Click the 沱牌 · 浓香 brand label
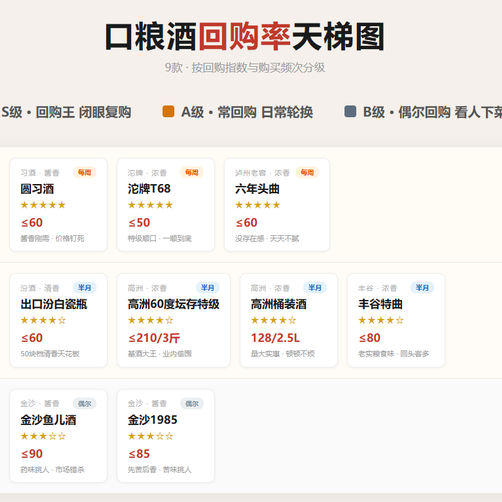 click(147, 173)
